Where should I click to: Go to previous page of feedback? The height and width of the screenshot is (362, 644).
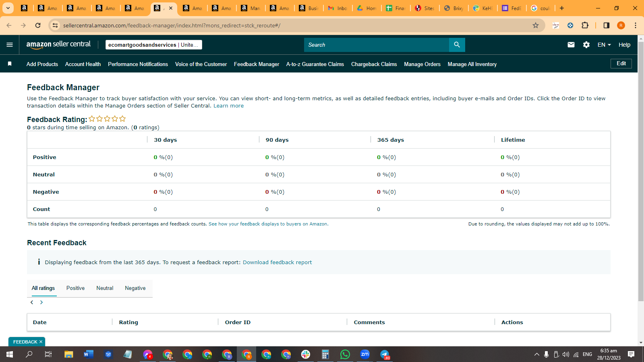click(x=32, y=302)
